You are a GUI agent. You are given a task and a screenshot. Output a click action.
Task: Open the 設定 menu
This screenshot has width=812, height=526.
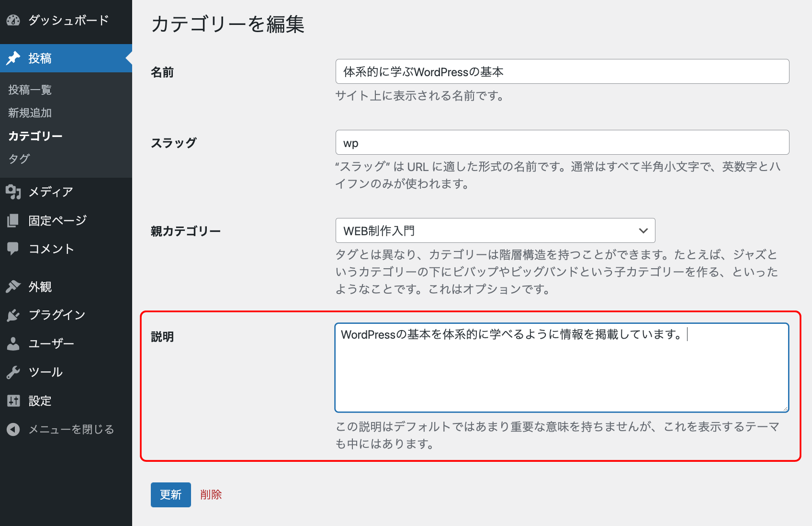pyautogui.click(x=66, y=400)
